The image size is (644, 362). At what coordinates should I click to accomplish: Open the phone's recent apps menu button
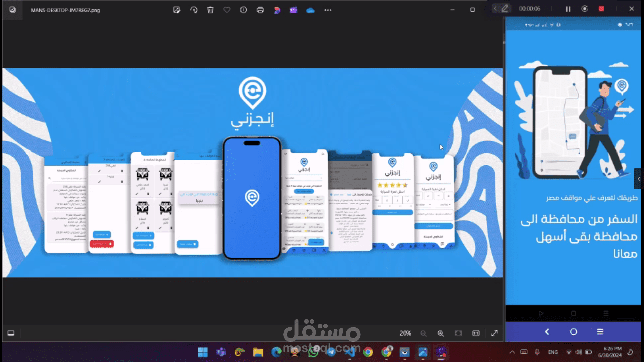point(600,331)
